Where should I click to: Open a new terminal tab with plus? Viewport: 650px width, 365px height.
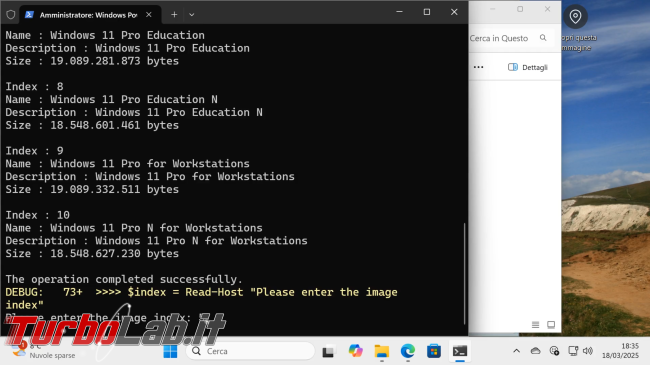(174, 15)
